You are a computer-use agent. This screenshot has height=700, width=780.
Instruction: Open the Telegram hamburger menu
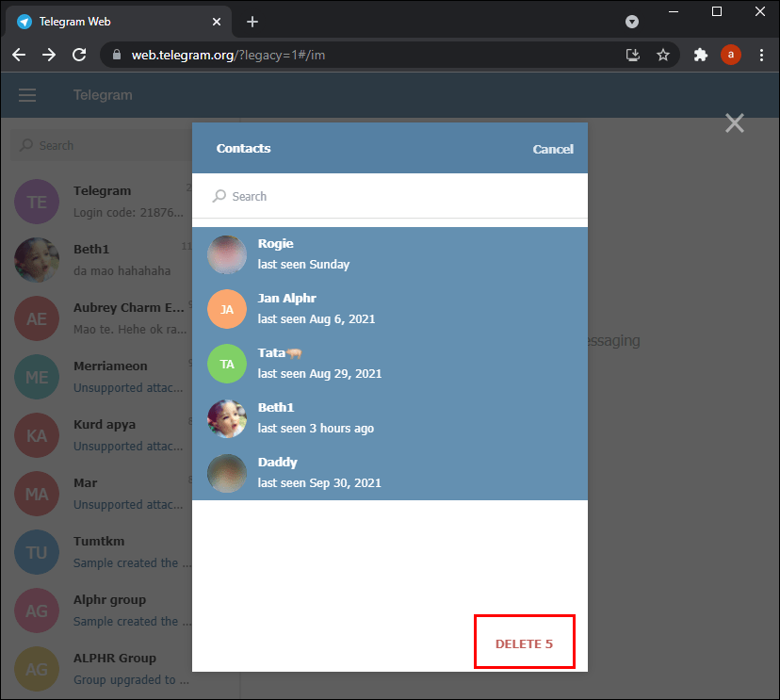[26, 94]
